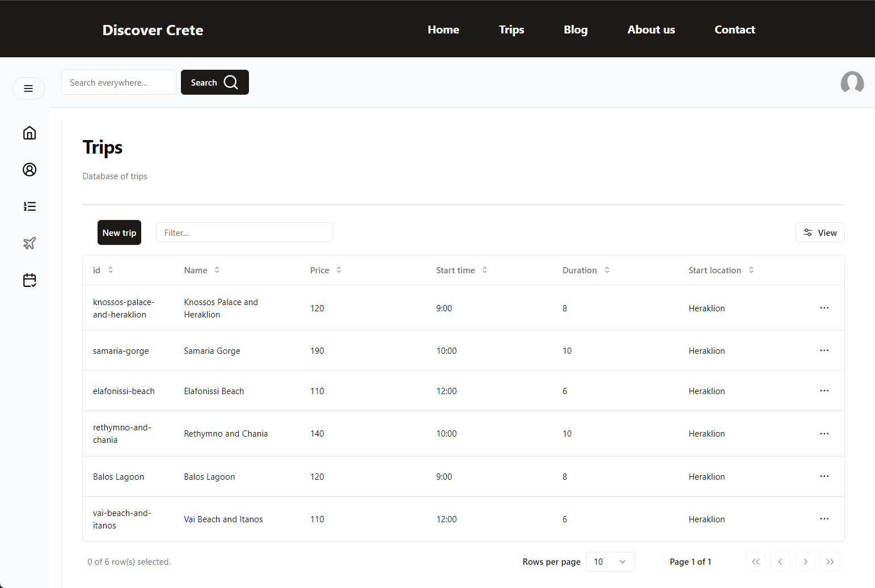Open the home icon in sidebar
875x588 pixels.
click(x=29, y=133)
